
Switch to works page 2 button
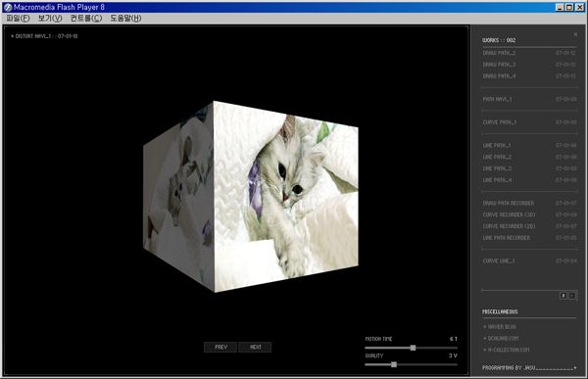tap(563, 296)
